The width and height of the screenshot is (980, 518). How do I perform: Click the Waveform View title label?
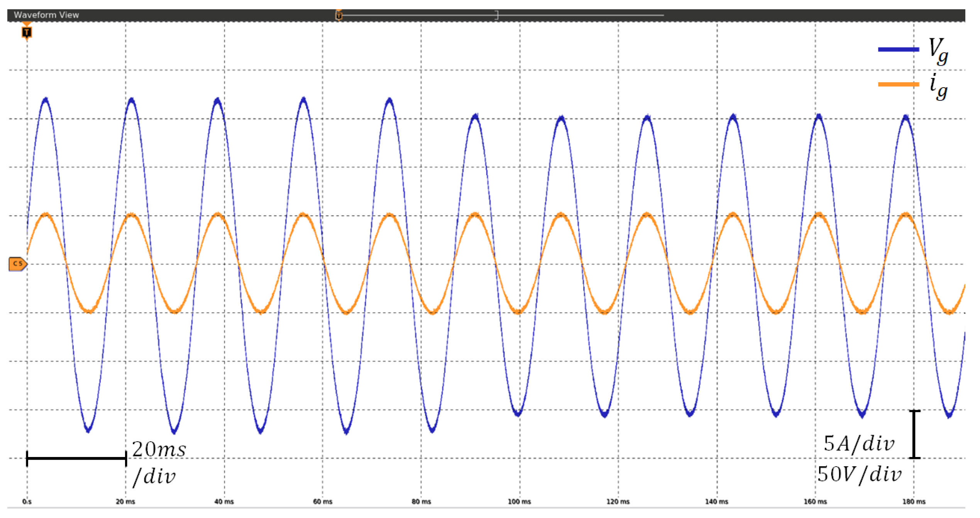46,15
